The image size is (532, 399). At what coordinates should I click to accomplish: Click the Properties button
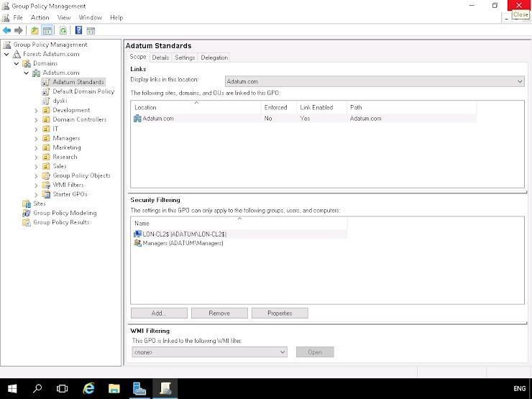[x=280, y=313]
